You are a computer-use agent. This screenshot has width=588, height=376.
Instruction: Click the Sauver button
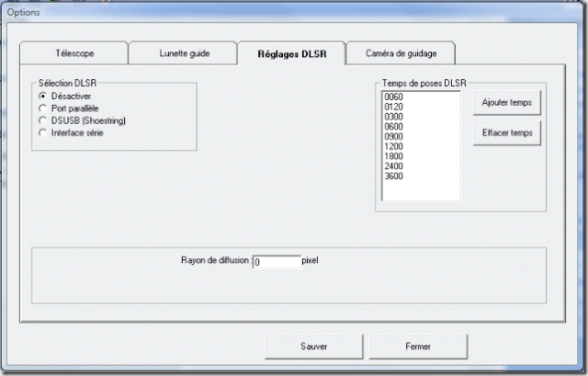point(313,347)
